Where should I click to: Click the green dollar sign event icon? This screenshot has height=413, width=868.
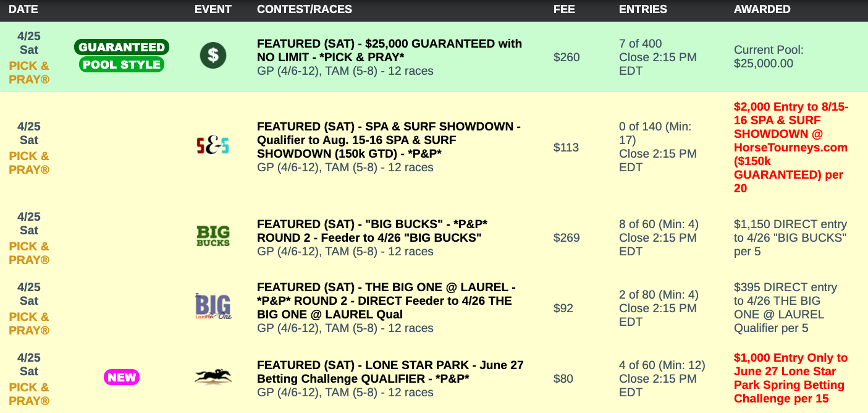[213, 56]
